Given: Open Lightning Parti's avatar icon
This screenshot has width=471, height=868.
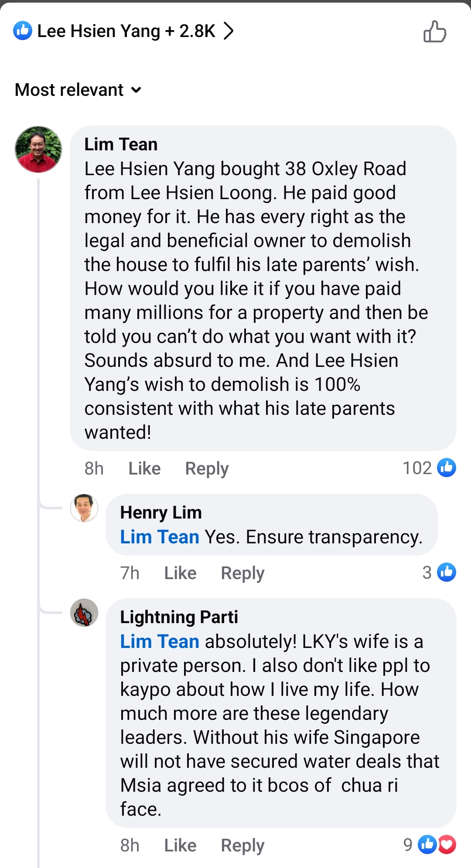Looking at the screenshot, I should [x=84, y=613].
